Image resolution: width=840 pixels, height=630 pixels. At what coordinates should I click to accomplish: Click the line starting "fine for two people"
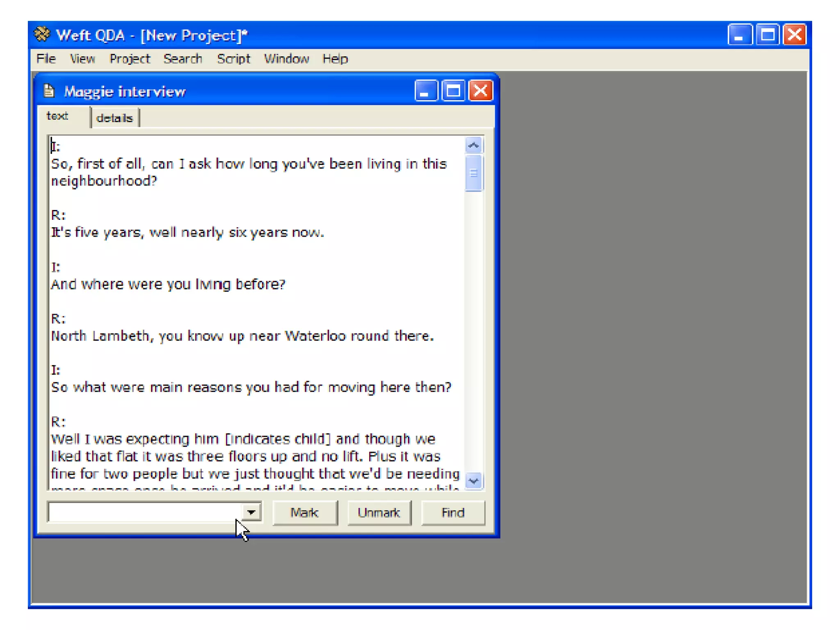point(255,474)
